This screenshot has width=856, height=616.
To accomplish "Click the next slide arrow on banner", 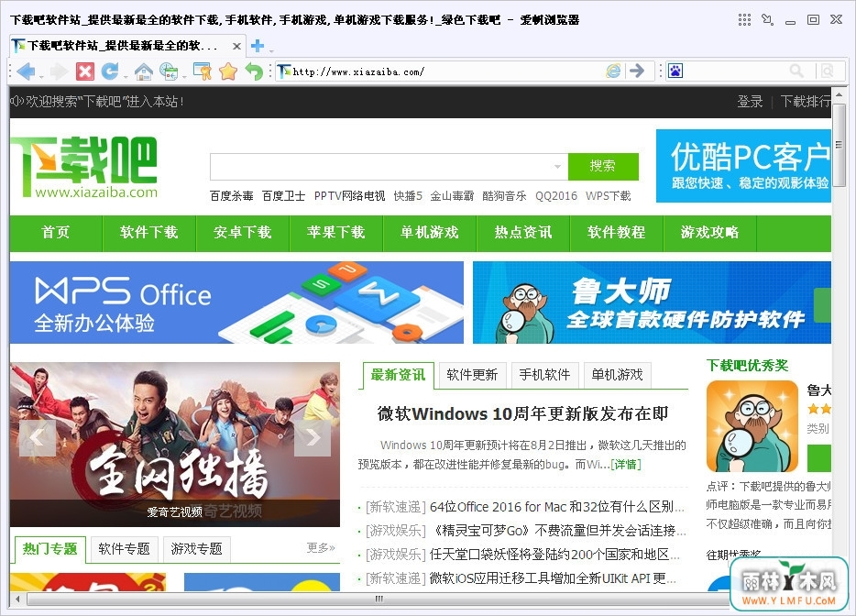I will point(313,437).
